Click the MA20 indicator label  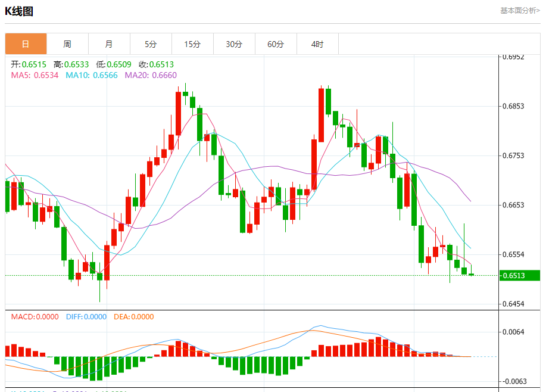[x=151, y=75]
